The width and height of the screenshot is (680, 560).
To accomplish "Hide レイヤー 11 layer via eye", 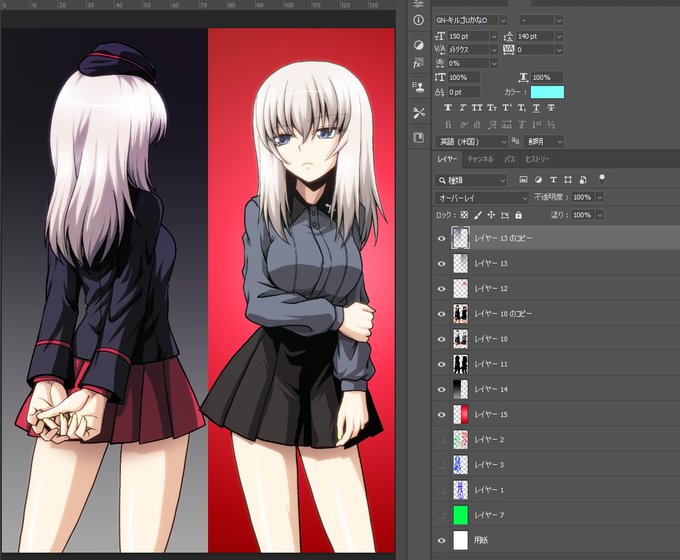I will coord(441,364).
